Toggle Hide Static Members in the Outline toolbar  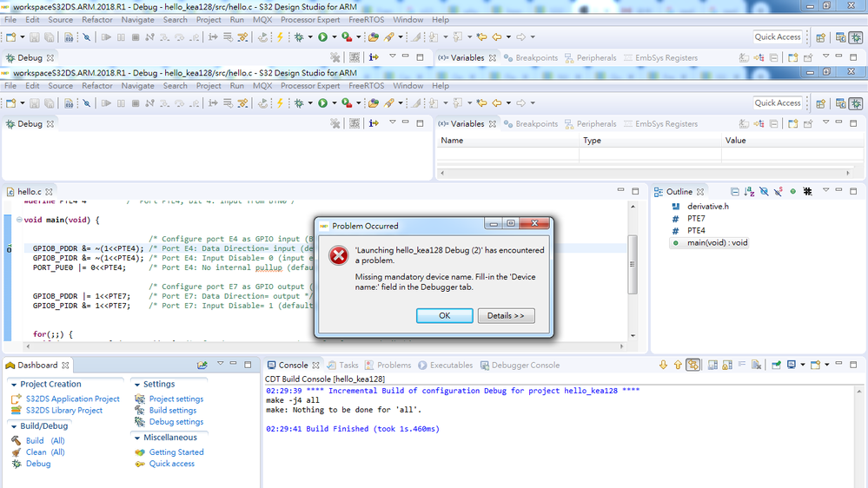(779, 191)
